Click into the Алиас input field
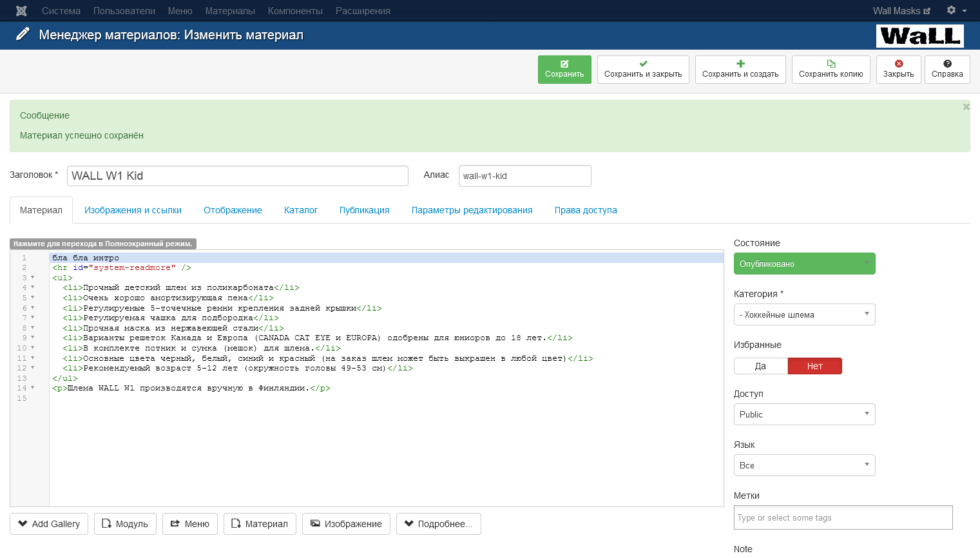Viewport: 980px width, 558px height. 524,176
